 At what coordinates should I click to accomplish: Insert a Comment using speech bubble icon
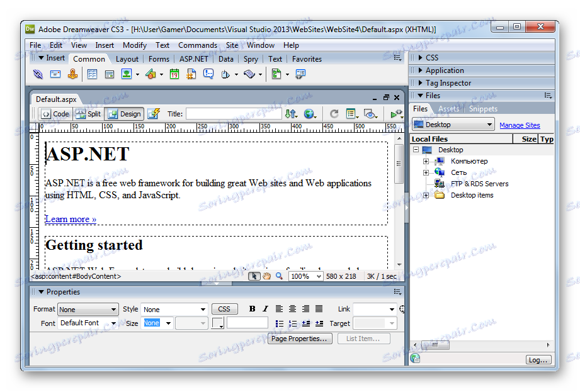208,74
